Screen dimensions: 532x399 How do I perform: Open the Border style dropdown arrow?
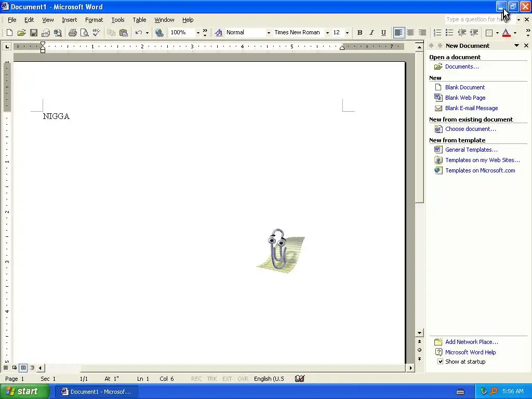497,33
